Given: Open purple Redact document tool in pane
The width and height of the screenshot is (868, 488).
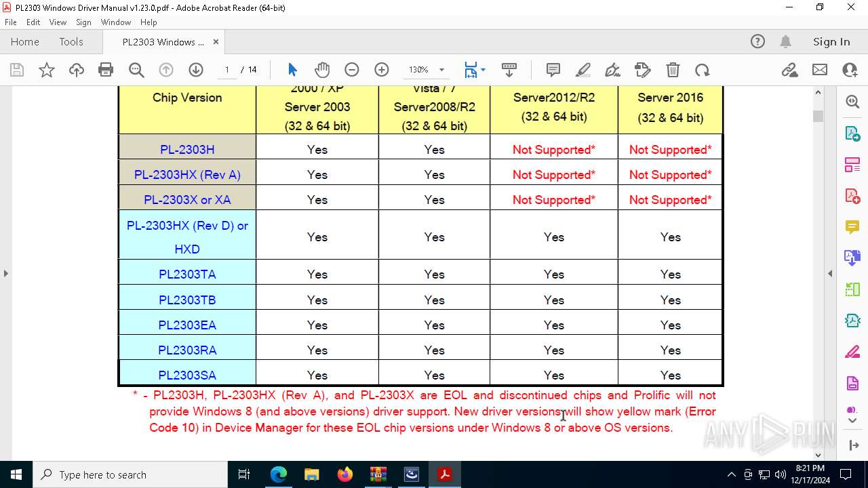Looking at the screenshot, I should tap(852, 384).
